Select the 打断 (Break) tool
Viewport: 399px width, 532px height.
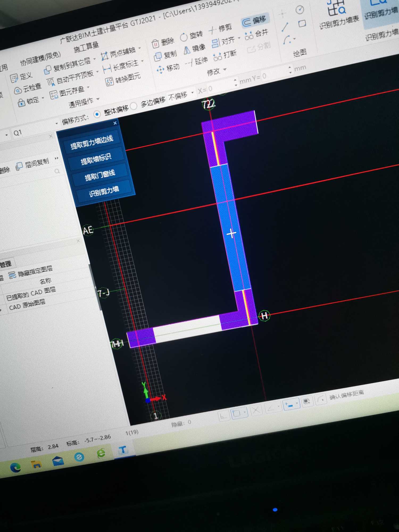pos(225,55)
